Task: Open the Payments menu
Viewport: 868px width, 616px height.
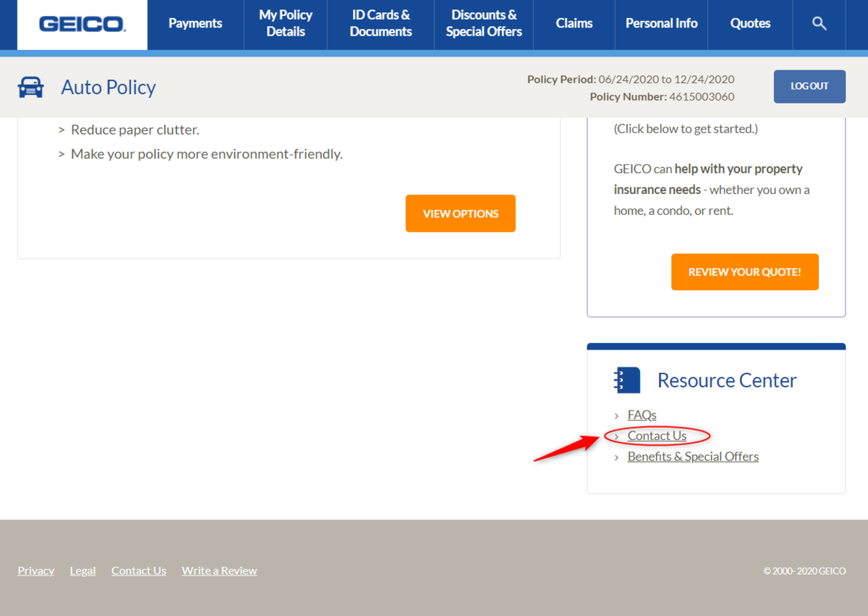Action: 195,24
